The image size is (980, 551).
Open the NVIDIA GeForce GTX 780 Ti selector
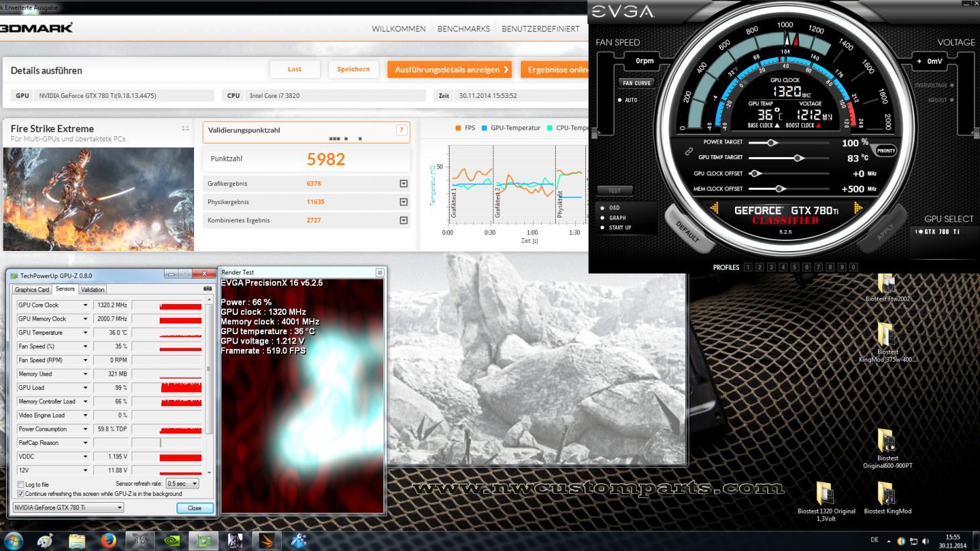tap(68, 508)
